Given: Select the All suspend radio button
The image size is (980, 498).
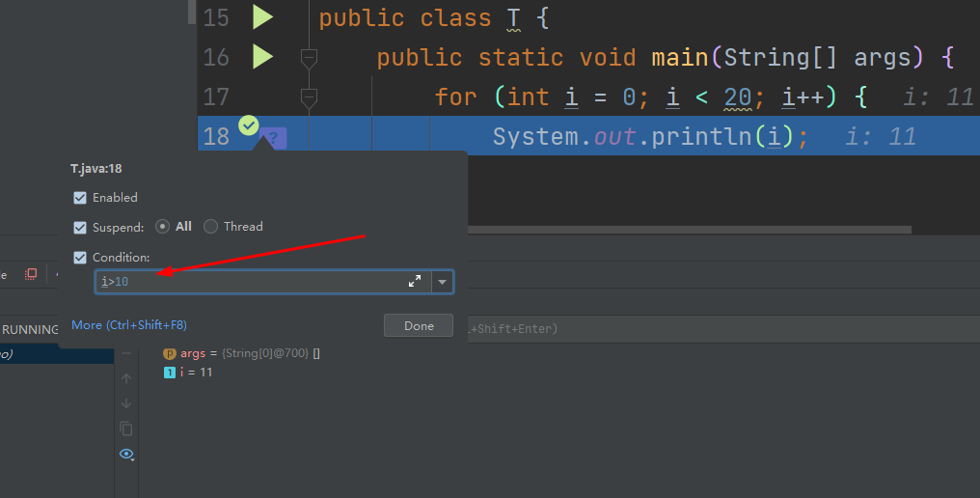Looking at the screenshot, I should click(x=162, y=227).
